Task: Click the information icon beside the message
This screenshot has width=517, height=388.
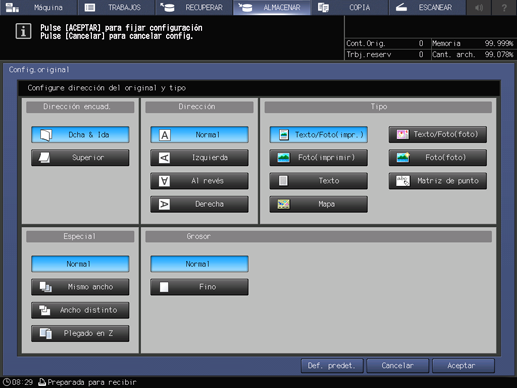Action: [23, 31]
